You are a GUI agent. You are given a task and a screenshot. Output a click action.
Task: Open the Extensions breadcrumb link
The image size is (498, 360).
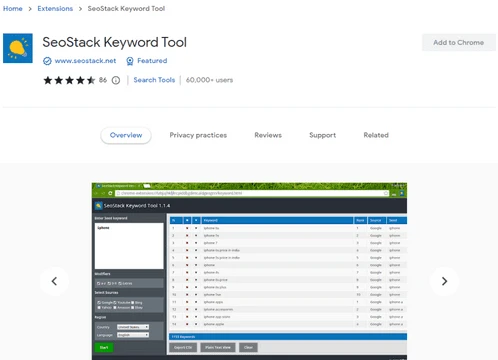click(x=55, y=9)
